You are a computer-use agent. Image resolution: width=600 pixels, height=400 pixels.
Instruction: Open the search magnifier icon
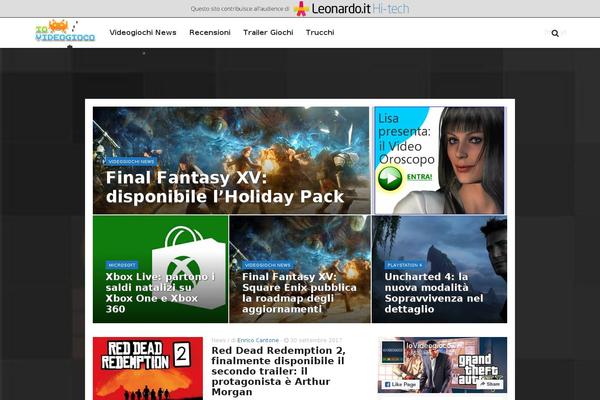click(x=555, y=33)
